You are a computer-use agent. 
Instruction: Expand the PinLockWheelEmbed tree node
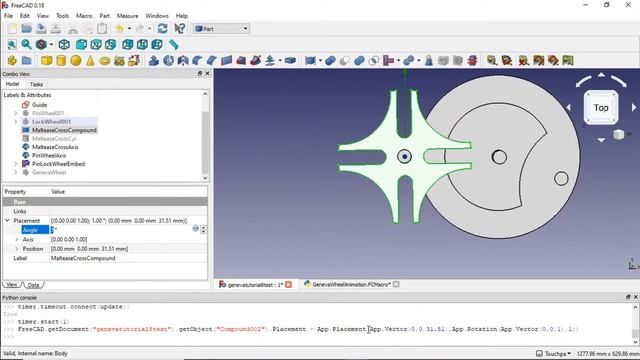16,164
